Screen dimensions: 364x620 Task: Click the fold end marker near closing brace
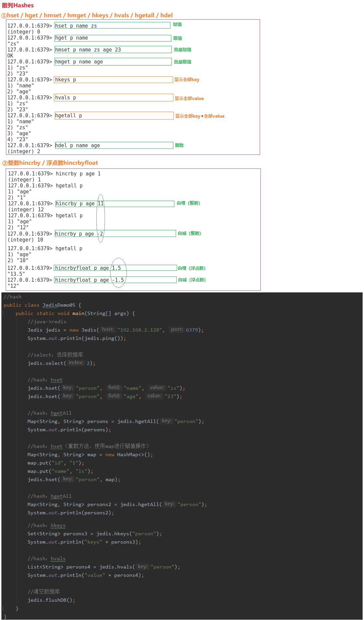click(2, 608)
